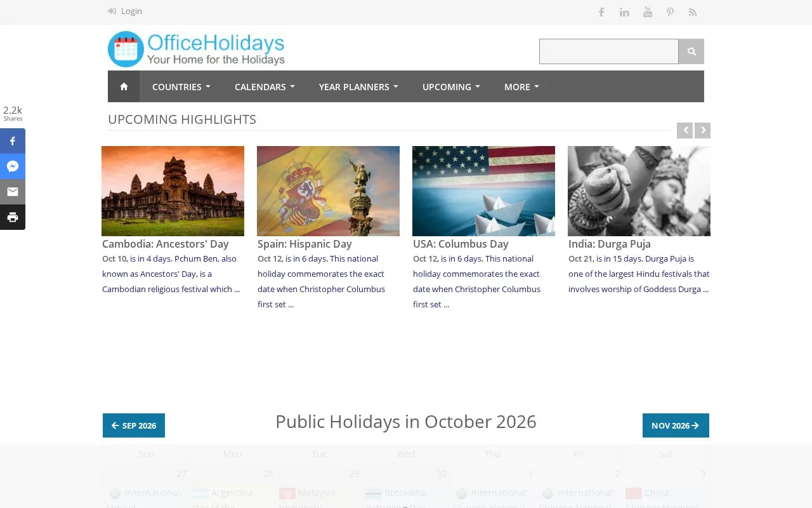812x508 pixels.
Task: Open India: Durga Puja article
Action: click(610, 244)
